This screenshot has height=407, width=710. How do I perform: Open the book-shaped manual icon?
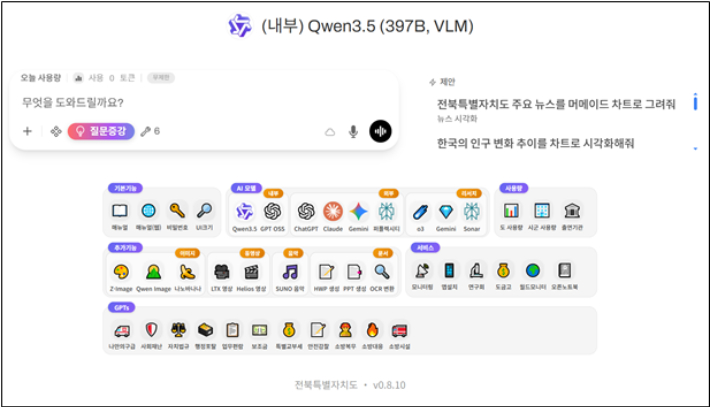click(120, 211)
